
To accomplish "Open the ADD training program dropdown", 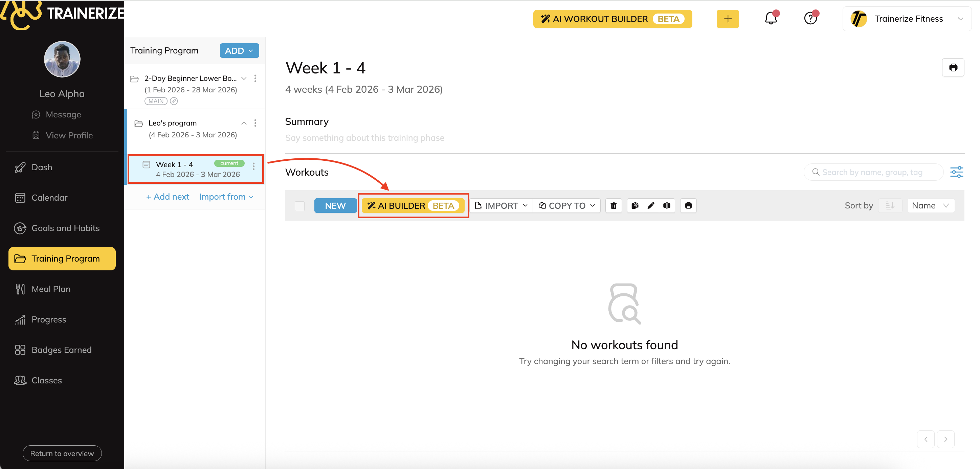I will click(x=239, y=51).
